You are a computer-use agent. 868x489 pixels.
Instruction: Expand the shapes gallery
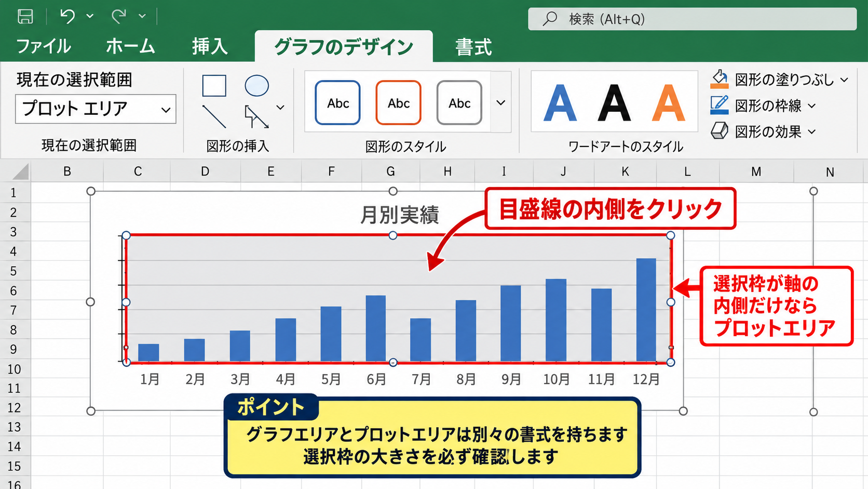tap(280, 108)
